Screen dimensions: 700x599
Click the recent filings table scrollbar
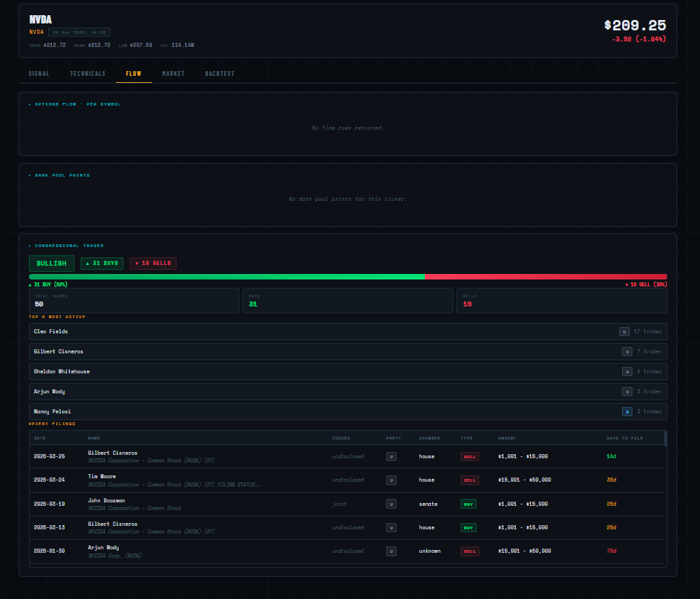(666, 439)
